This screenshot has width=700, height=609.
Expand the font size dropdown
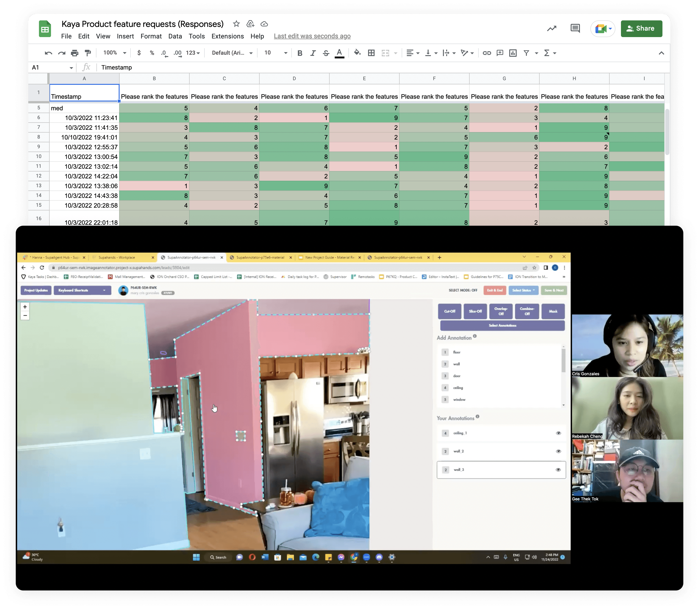pyautogui.click(x=285, y=53)
